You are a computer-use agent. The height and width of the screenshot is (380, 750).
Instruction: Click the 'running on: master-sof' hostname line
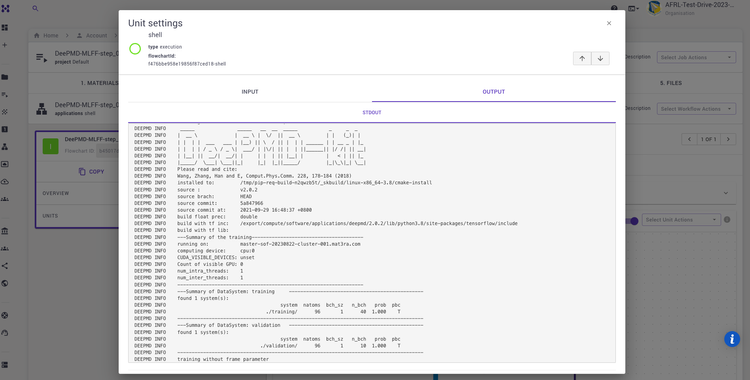click(x=269, y=244)
